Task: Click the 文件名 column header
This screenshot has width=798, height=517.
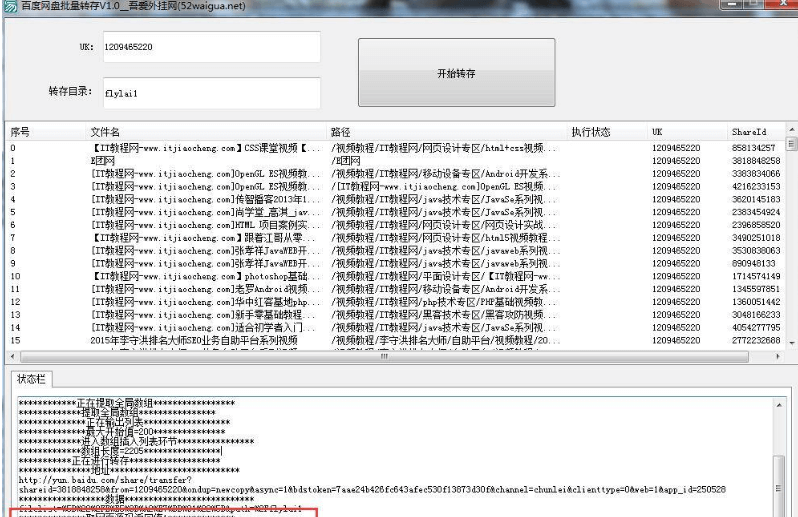Action: point(105,131)
